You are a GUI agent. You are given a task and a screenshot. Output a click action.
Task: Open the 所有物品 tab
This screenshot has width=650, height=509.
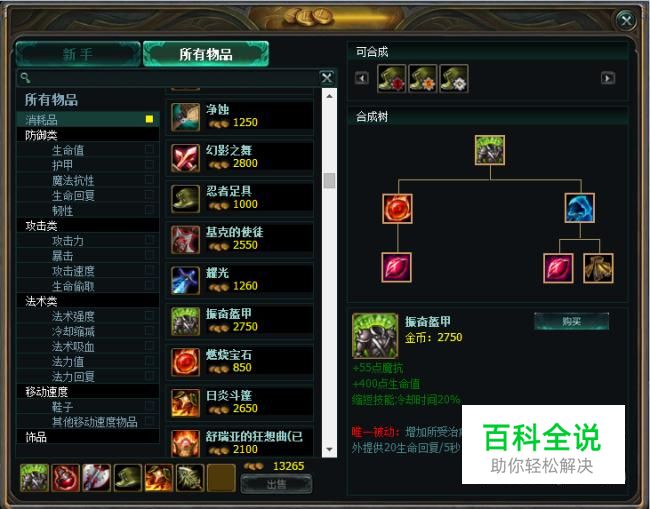(x=206, y=54)
